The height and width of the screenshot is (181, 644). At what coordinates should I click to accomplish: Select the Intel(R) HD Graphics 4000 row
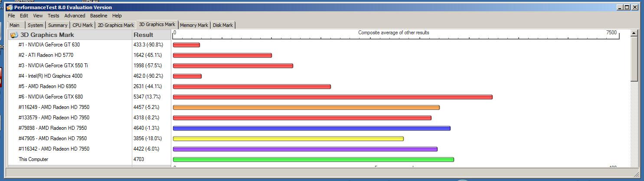(50, 76)
